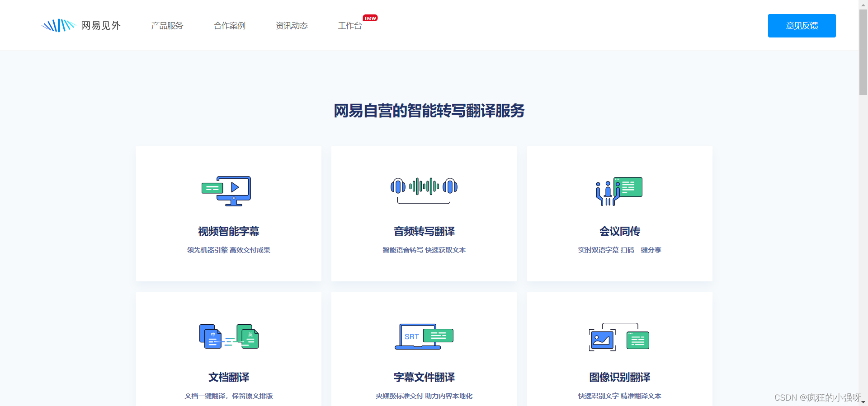Click the 文档翻译 document pair icon

click(x=229, y=336)
